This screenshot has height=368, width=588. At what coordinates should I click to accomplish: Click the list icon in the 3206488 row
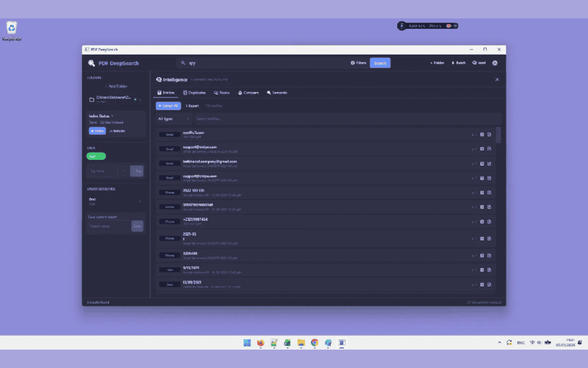482,256
